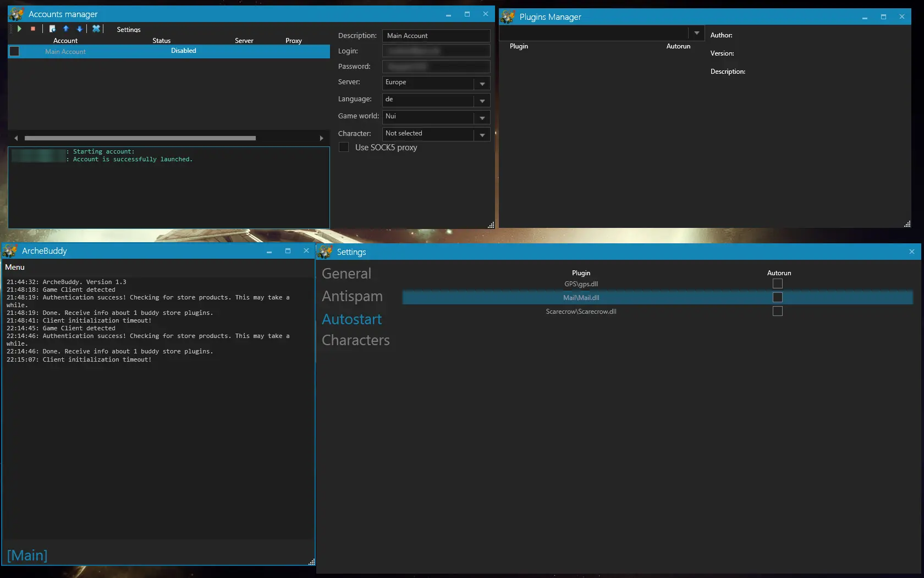Click into the Password input field
924x578 pixels.
(436, 67)
